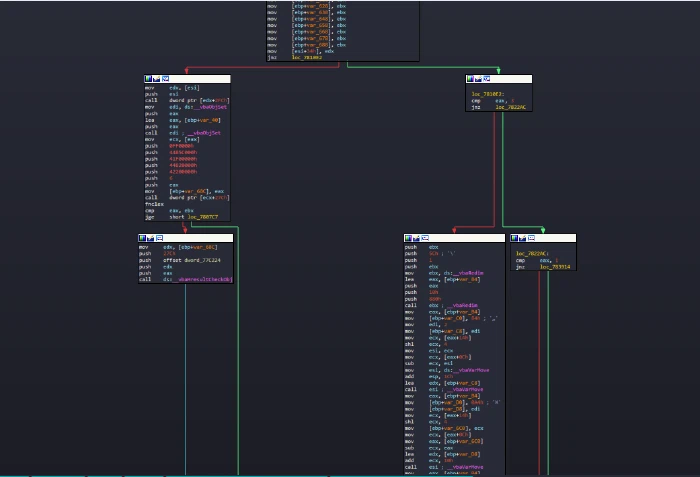Click pencil edit icon on __vbaHresultCheckObj block

(151, 238)
